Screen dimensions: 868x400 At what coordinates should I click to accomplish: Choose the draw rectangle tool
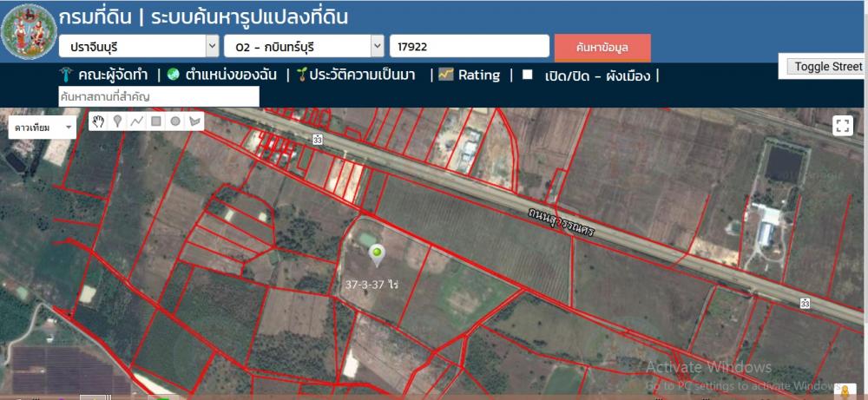coord(156,121)
